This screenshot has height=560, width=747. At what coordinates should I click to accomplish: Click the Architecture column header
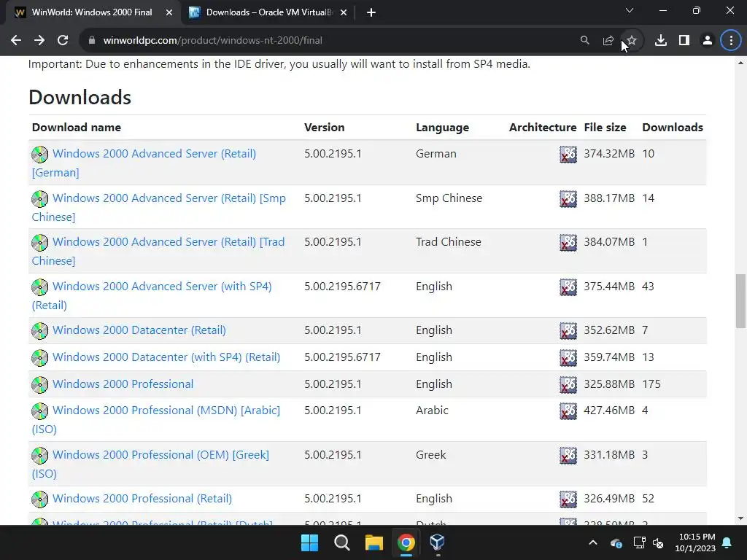543,127
